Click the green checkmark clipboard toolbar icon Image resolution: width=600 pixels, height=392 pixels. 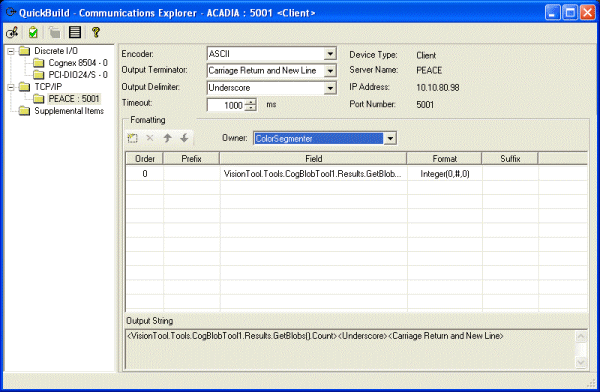point(33,33)
